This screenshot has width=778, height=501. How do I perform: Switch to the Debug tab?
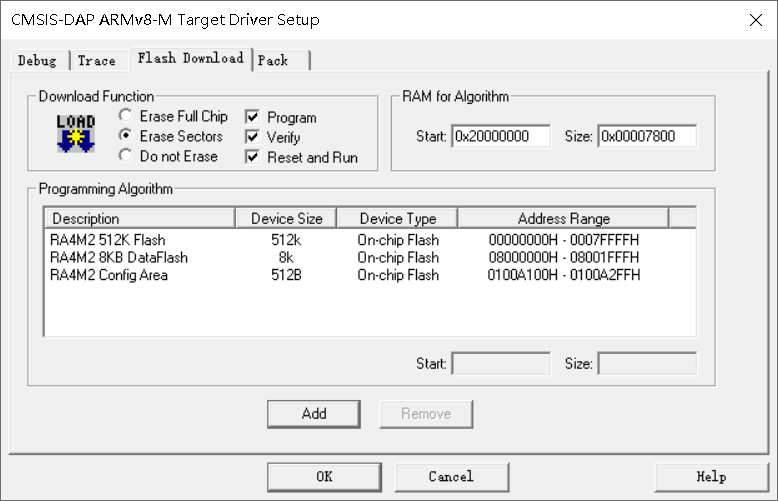(37, 61)
